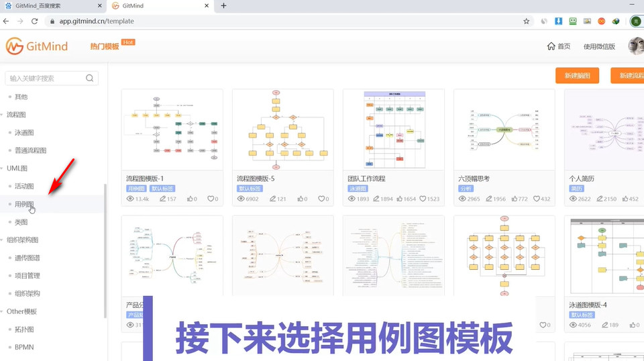Click the green extension icon in toolbar

pyautogui.click(x=573, y=21)
